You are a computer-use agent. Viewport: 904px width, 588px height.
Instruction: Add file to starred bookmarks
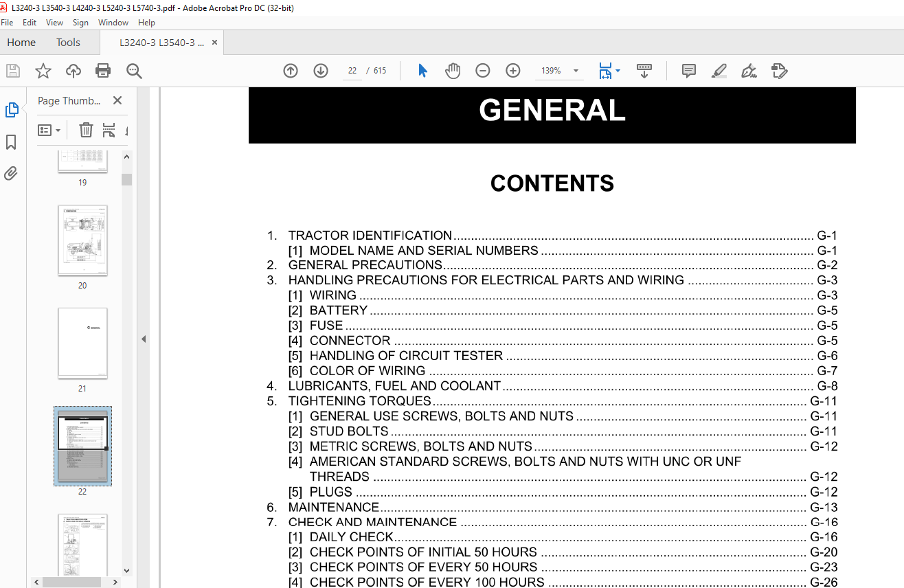pos(43,71)
